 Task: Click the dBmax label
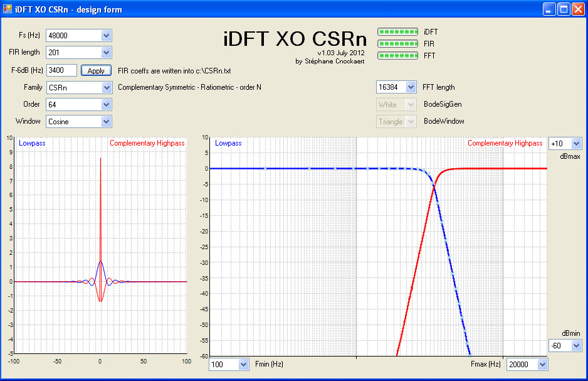(570, 156)
